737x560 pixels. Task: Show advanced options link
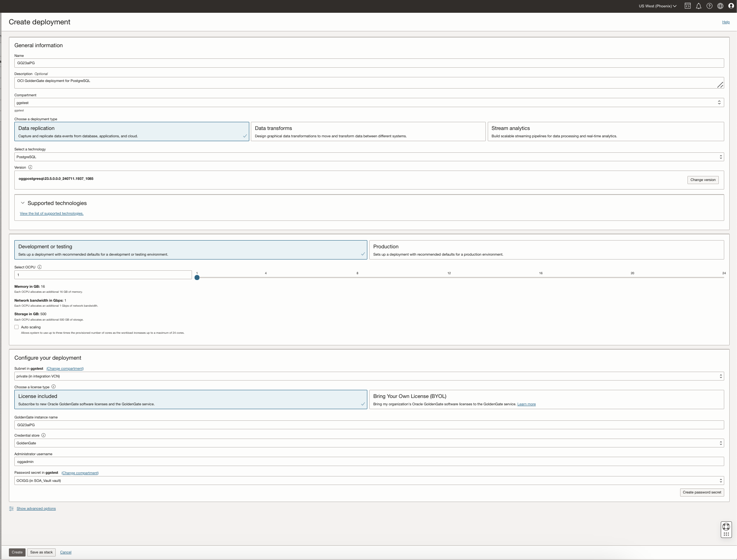coord(36,509)
